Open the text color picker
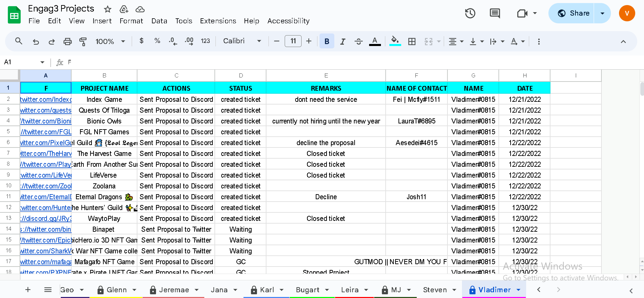The height and width of the screenshot is (298, 644). point(375,41)
